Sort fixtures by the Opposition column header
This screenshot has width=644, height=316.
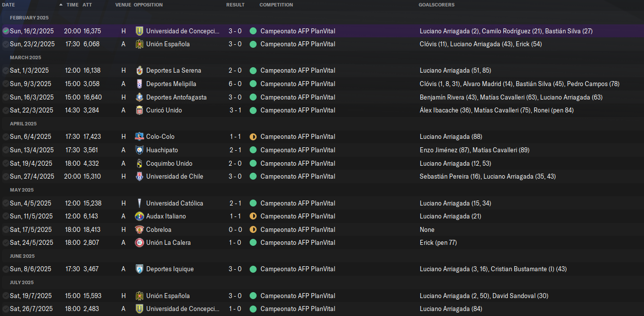pyautogui.click(x=148, y=4)
